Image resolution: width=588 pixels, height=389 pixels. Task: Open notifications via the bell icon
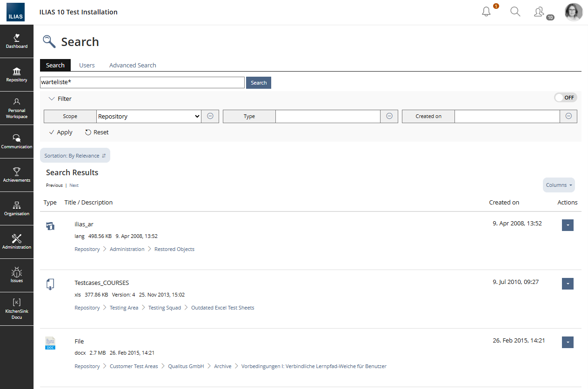pos(486,12)
